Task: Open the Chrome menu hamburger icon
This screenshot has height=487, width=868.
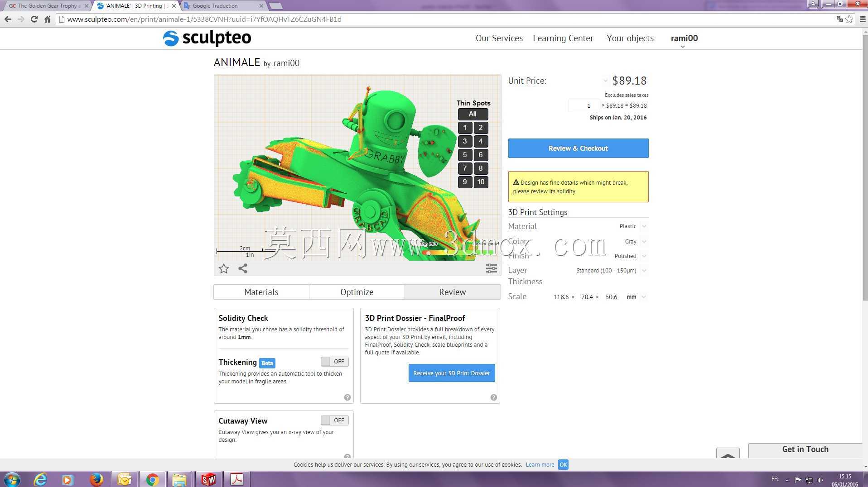Action: (863, 19)
